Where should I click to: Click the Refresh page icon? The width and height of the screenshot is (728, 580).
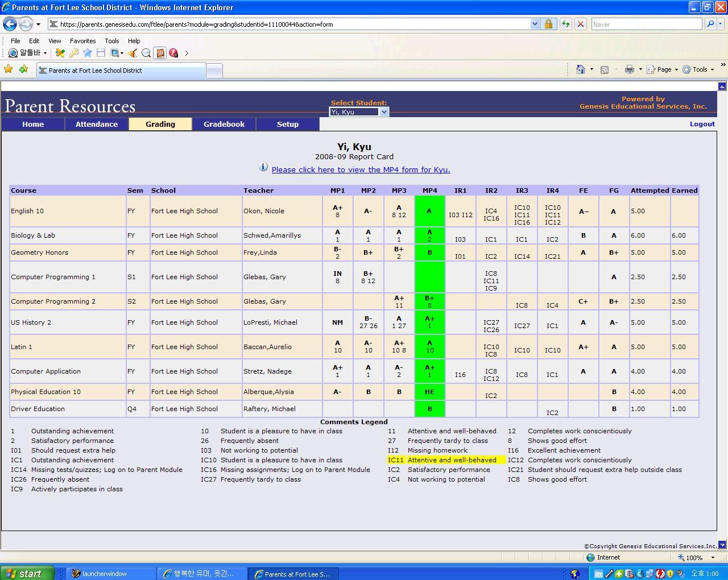(565, 24)
